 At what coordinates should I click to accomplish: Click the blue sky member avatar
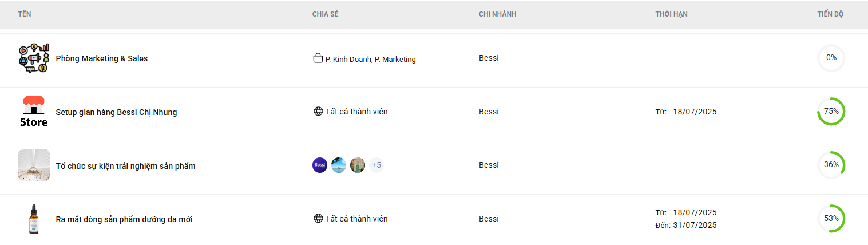(339, 165)
